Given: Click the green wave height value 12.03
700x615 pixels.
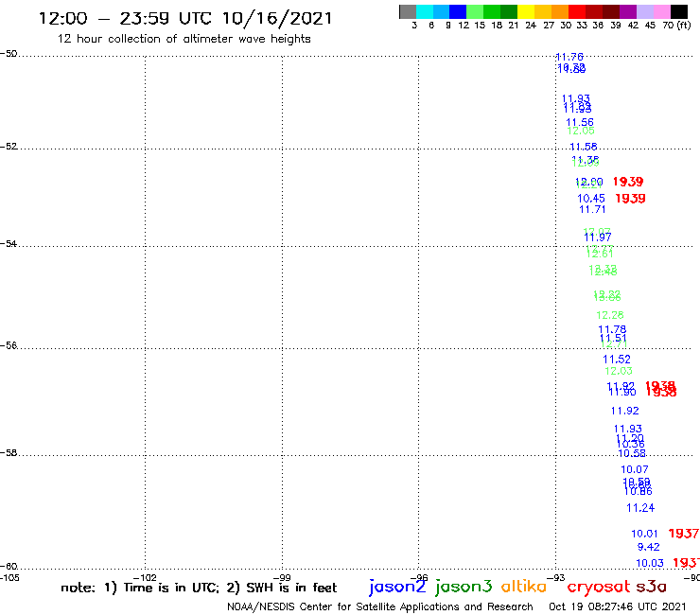Looking at the screenshot, I should tap(619, 371).
